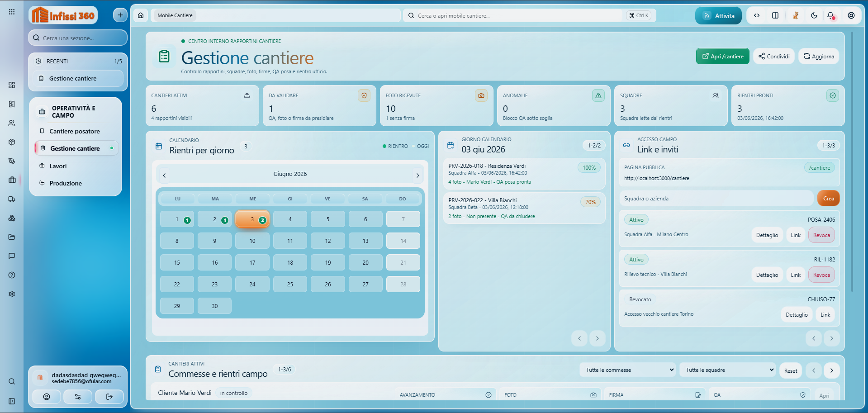This screenshot has height=413, width=868.
Task: Select Gestione cantiere under Operatività e campo
Action: pyautogui.click(x=76, y=148)
